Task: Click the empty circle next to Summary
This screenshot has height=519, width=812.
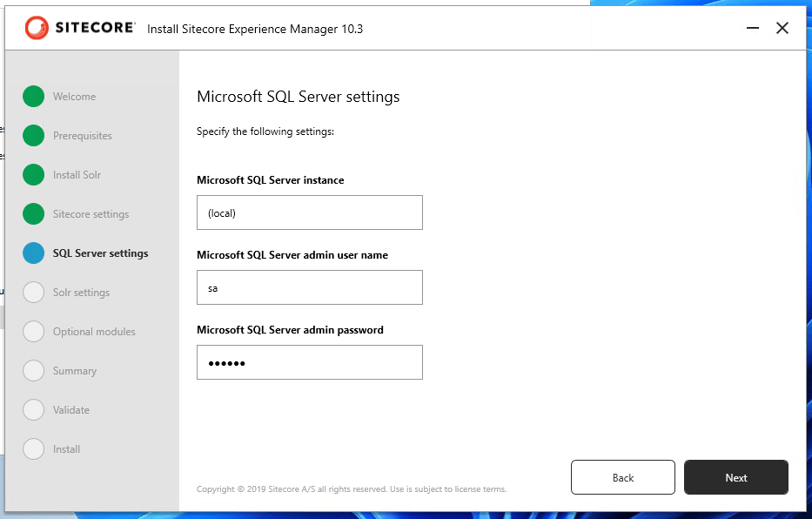Action: point(33,371)
